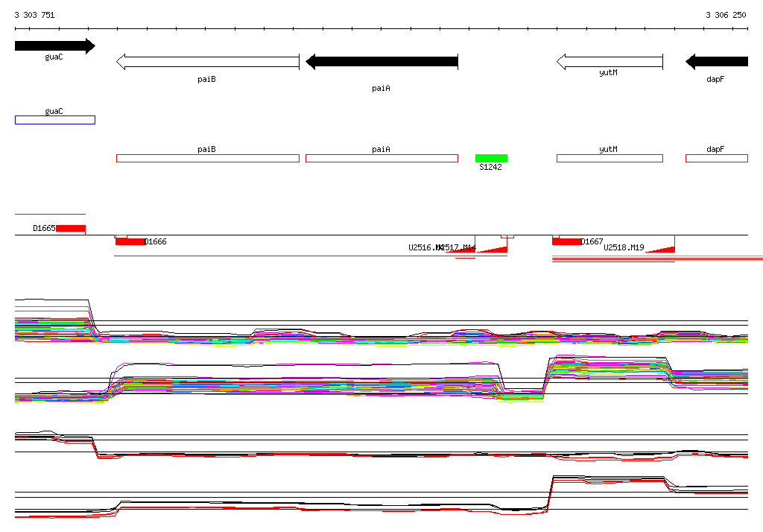Select the red yutM outline box
This screenshot has width=763, height=532.
[610, 158]
